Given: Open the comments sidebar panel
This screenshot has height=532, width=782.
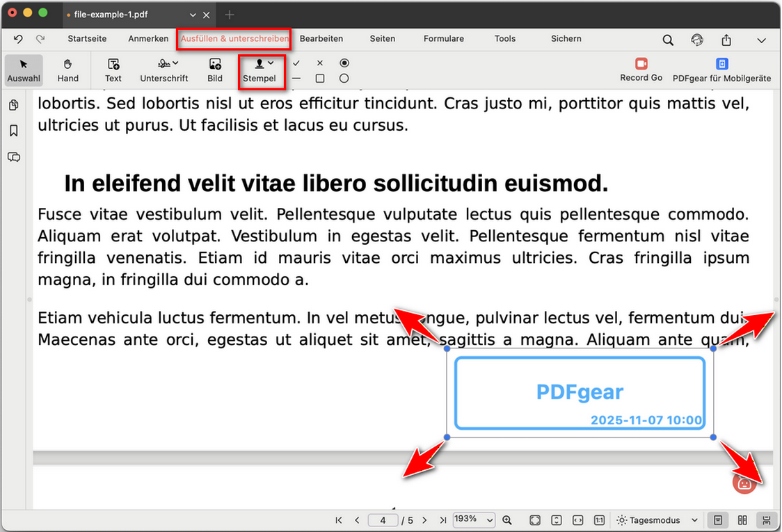Looking at the screenshot, I should coord(13,157).
